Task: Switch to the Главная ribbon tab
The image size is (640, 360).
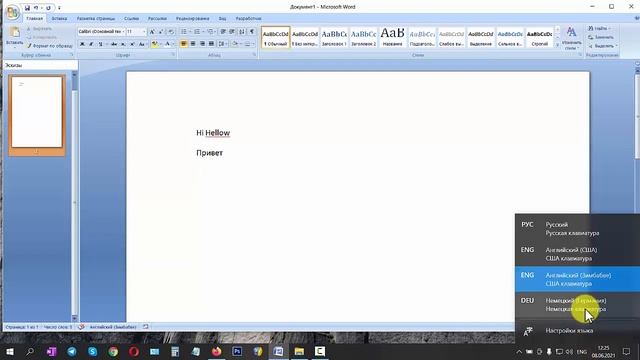Action: coord(34,18)
